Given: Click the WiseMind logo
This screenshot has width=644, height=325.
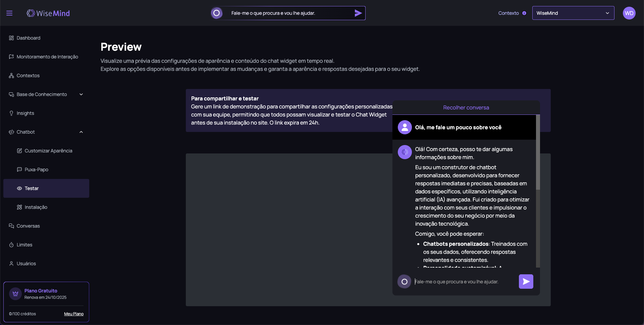Looking at the screenshot, I should pyautogui.click(x=48, y=13).
